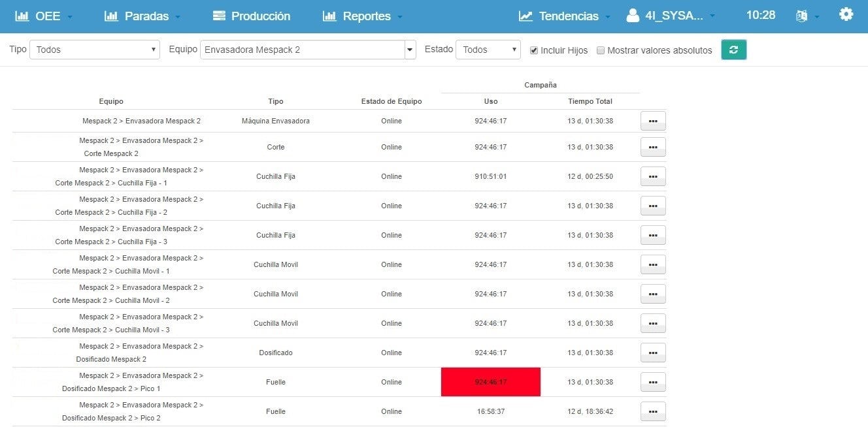Click the red Uso progress cell for Fuelle Pico 1

(x=491, y=382)
